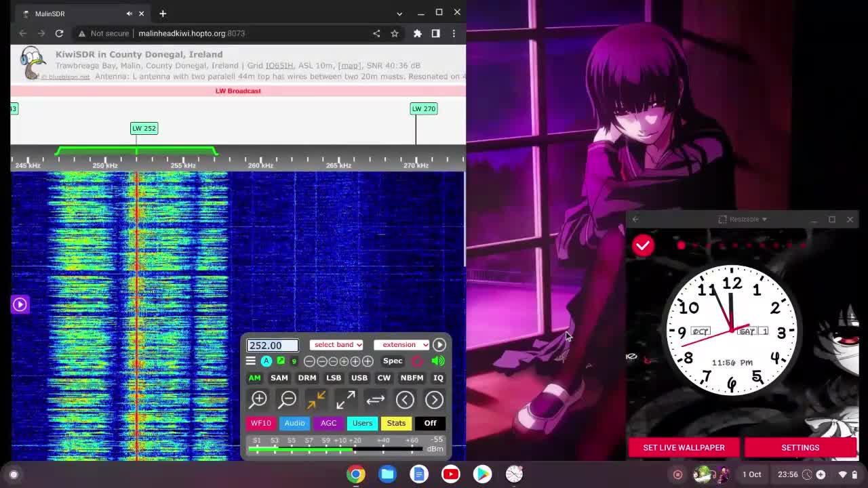Open the Chrome side panel icon
The image size is (868, 488).
(435, 33)
